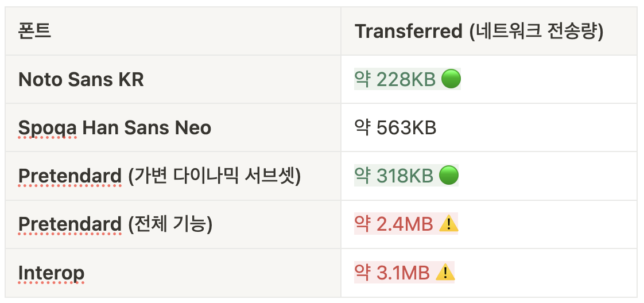Click the red highlighted 약 2.4MB text
The image size is (644, 303).
(x=394, y=224)
